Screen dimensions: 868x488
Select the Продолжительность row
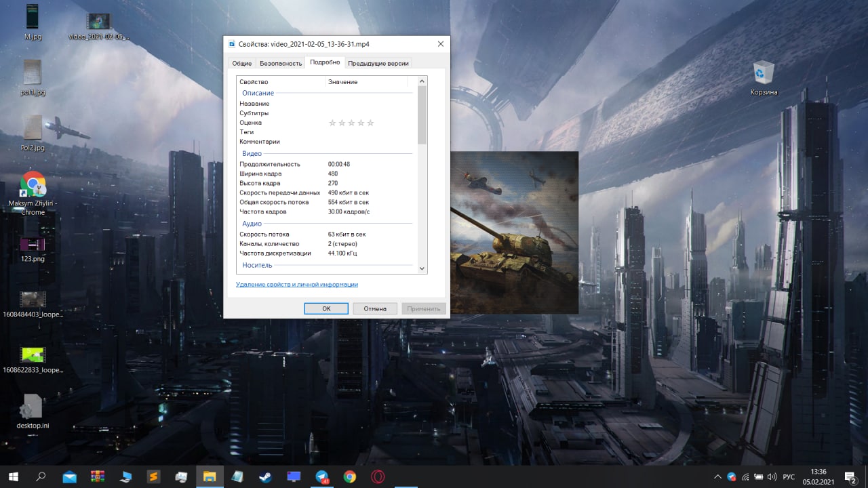[x=327, y=164]
